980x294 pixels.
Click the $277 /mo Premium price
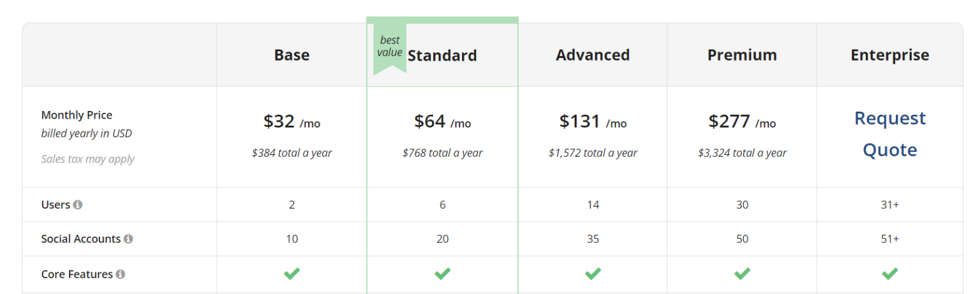(x=742, y=121)
